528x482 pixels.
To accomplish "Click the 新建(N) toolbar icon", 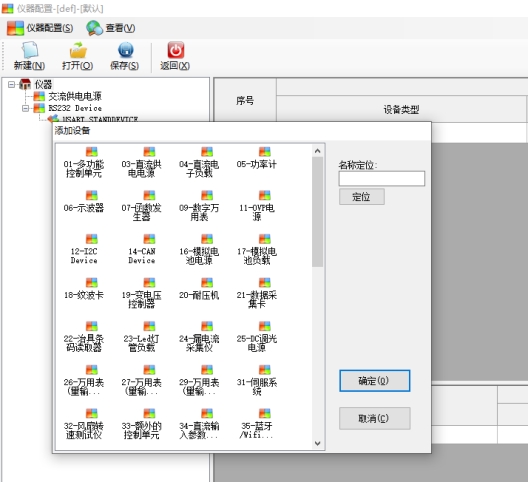I will [x=30, y=51].
